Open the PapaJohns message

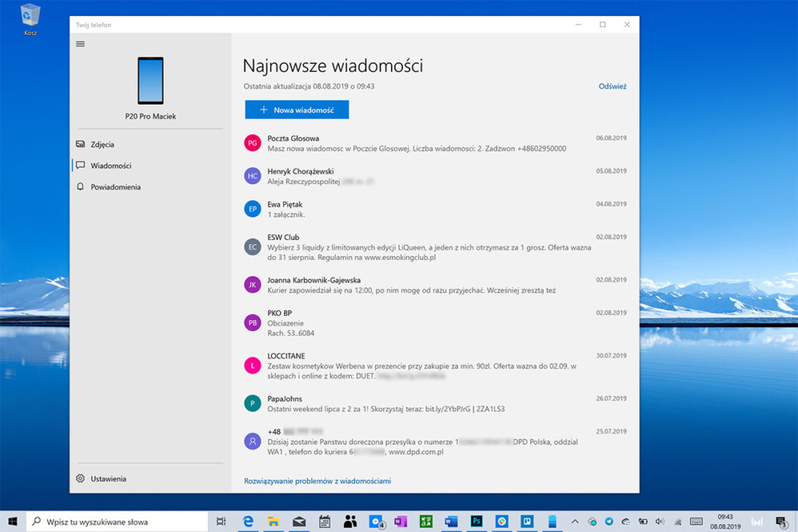pyautogui.click(x=435, y=404)
